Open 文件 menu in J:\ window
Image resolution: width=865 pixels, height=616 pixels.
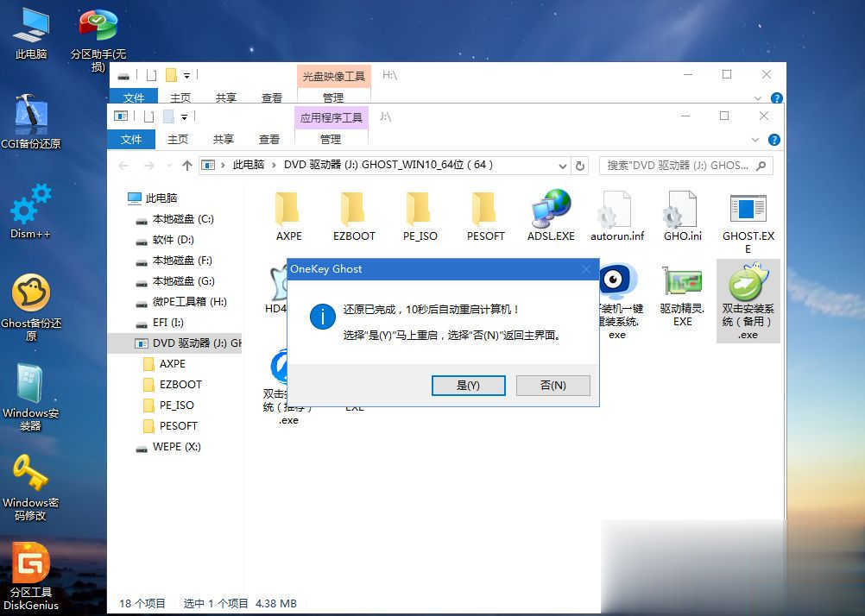point(131,139)
